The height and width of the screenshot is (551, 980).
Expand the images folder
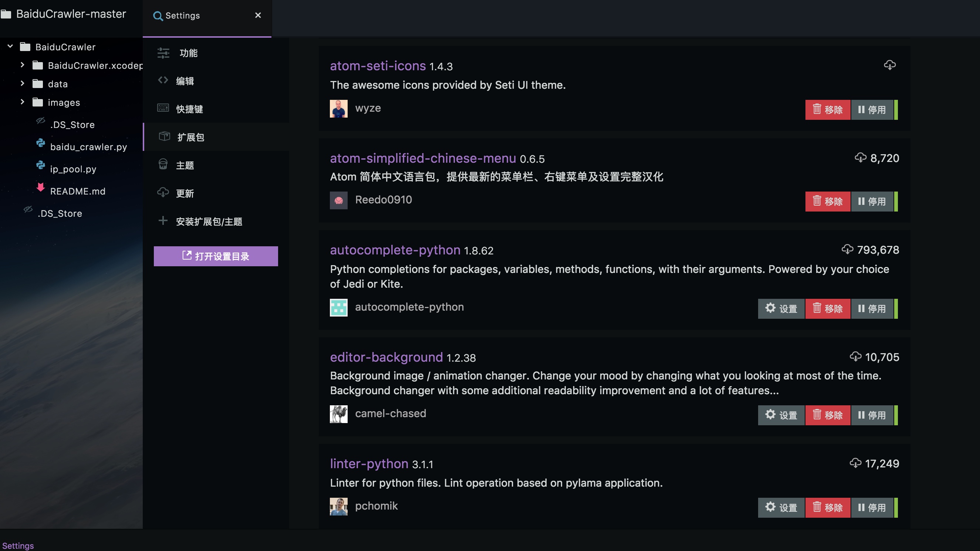(x=22, y=102)
